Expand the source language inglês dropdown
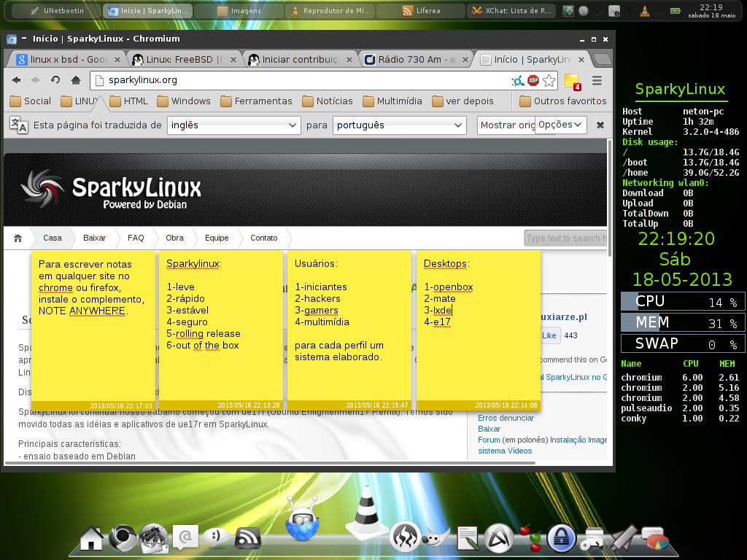The image size is (747, 560). (x=234, y=125)
